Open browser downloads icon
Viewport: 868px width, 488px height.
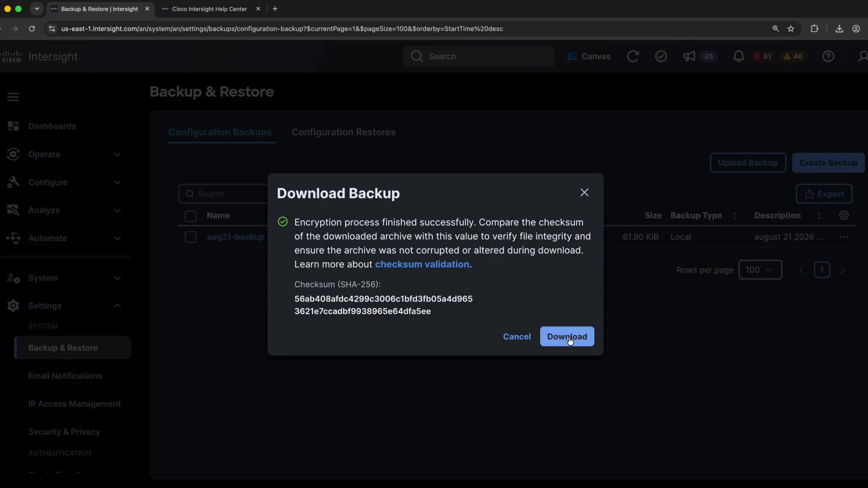(x=839, y=28)
